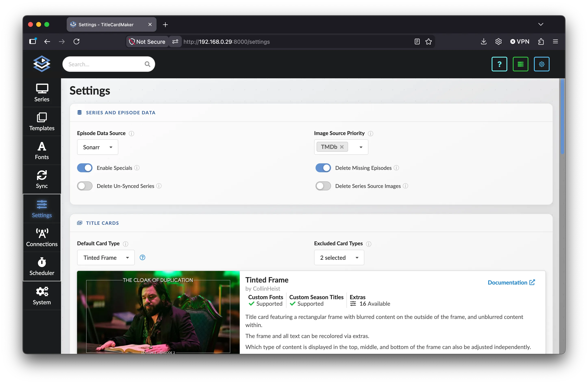Open the Scheduler sidebar page
Screen dimensions: 588x384
(x=42, y=267)
